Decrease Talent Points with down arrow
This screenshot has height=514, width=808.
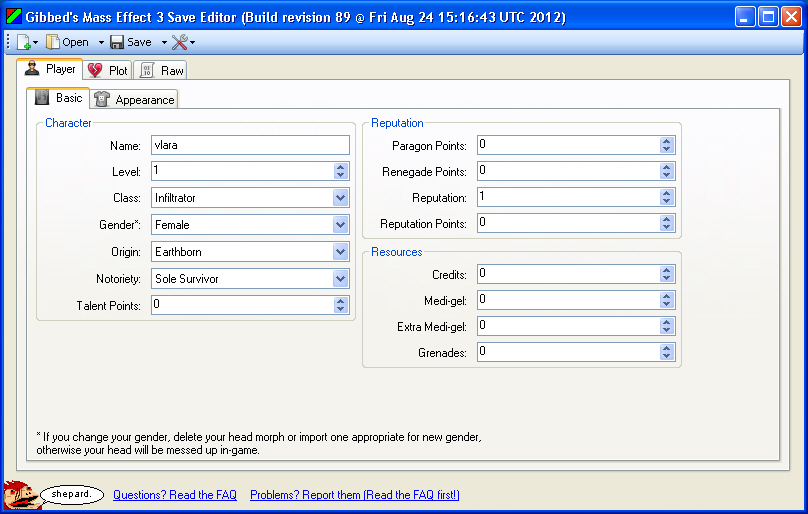pyautogui.click(x=341, y=309)
